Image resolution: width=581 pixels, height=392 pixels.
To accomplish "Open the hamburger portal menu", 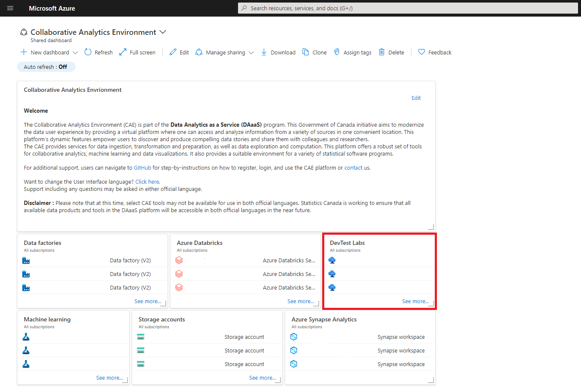I will pyautogui.click(x=10, y=8).
